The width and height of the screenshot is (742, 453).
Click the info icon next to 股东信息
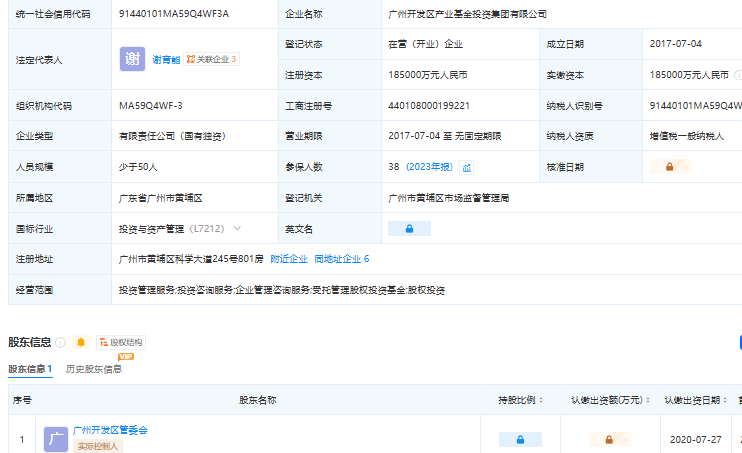[x=61, y=342]
